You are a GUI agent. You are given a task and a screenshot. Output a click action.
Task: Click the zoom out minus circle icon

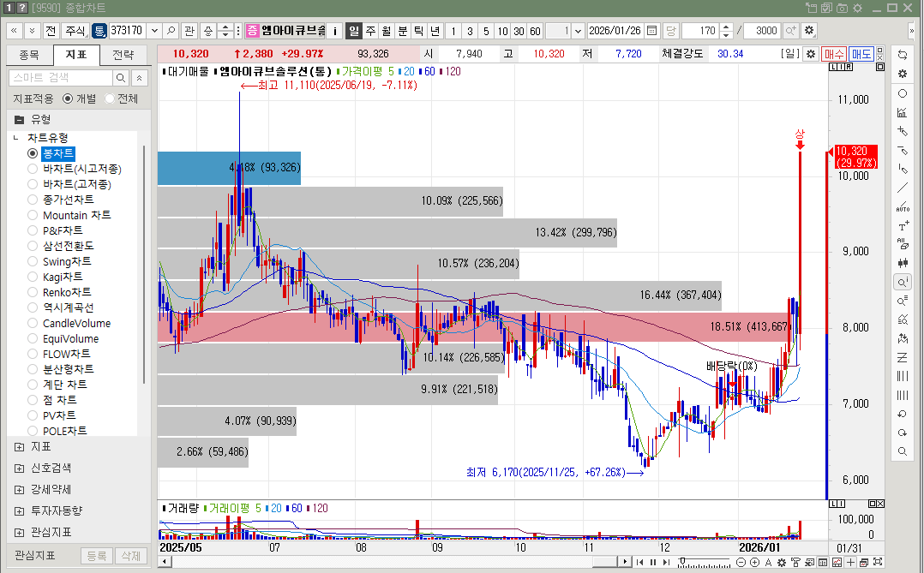click(x=741, y=563)
